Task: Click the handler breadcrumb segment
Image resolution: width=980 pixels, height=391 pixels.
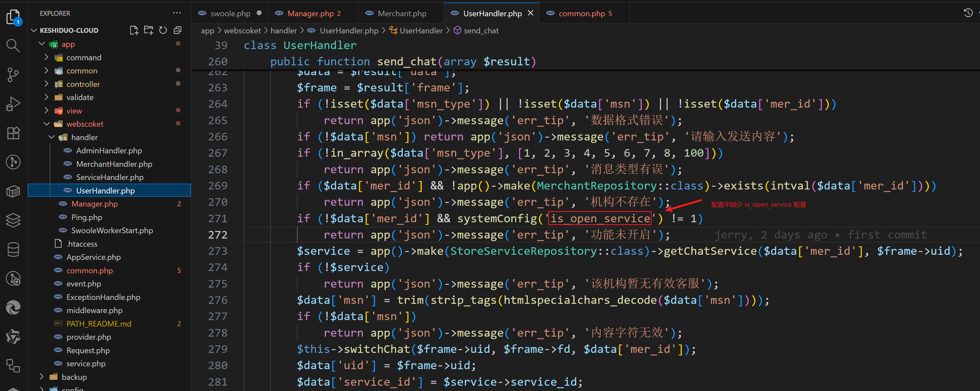Action: coord(284,31)
